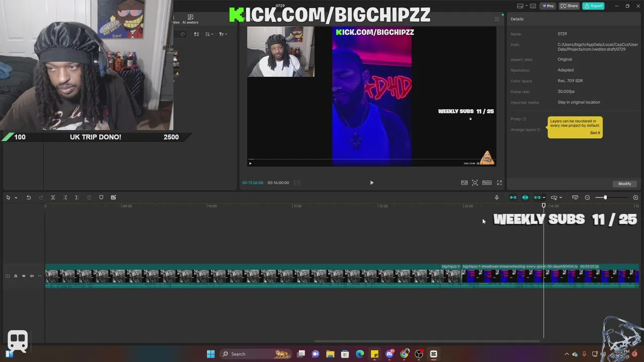This screenshot has width=644, height=362.
Task: Click the add-clip icon right of the marker tool
Action: [x=113, y=198]
